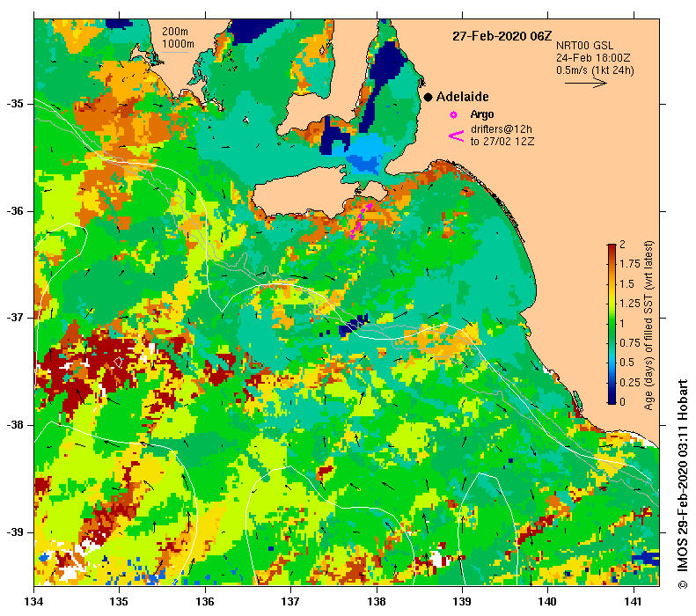The height and width of the screenshot is (616, 696).
Task: Click the '1000m' depth contour legend label
Action: pyautogui.click(x=178, y=44)
